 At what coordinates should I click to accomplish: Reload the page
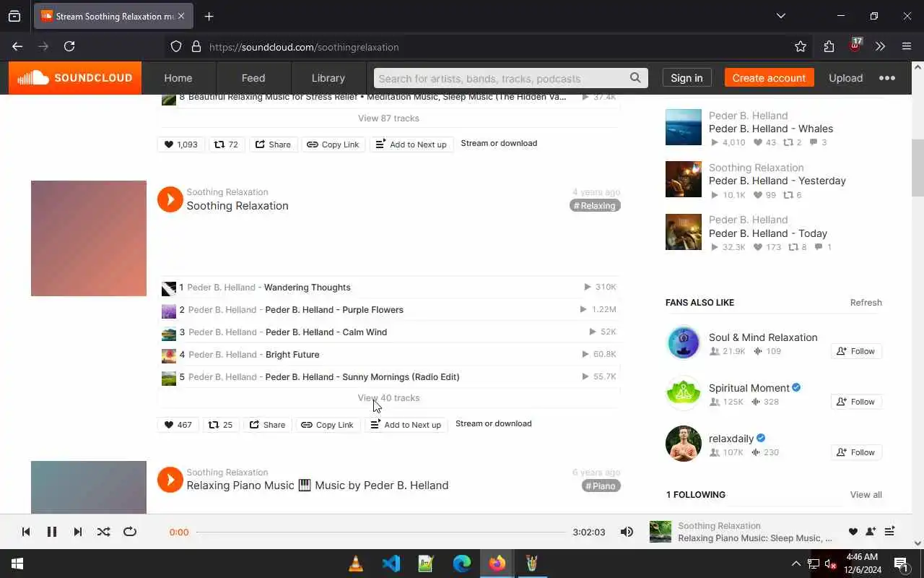click(x=69, y=46)
